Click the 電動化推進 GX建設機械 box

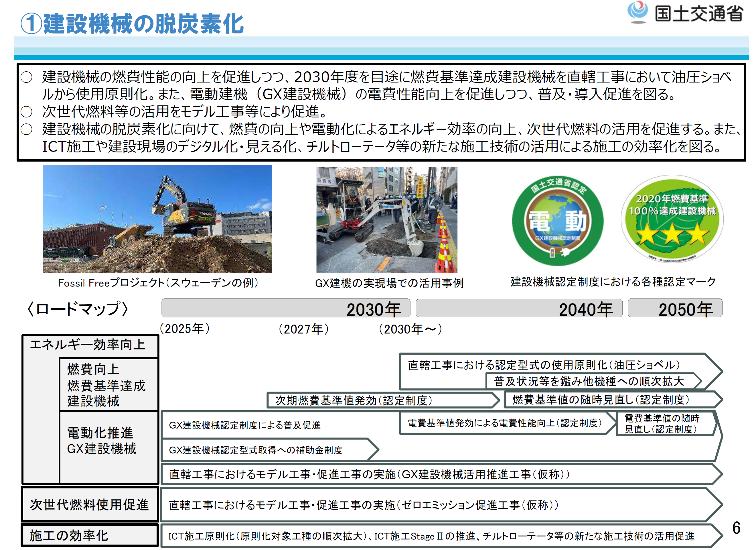pos(109,447)
